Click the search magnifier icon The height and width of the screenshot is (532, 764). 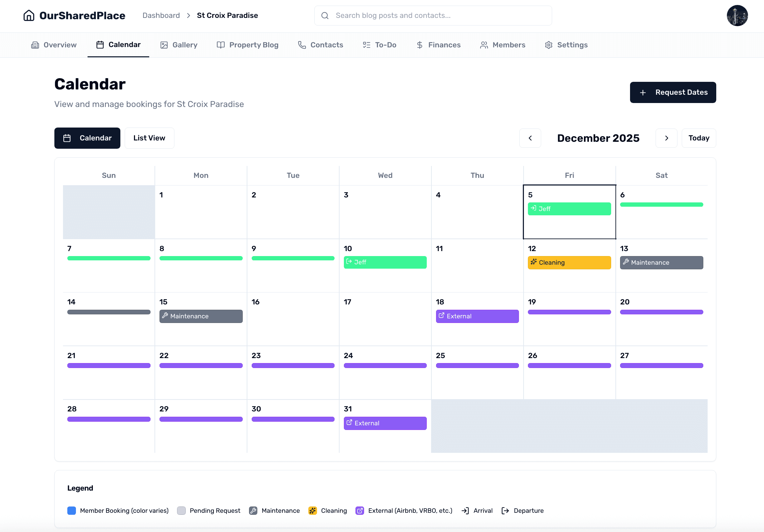324,15
